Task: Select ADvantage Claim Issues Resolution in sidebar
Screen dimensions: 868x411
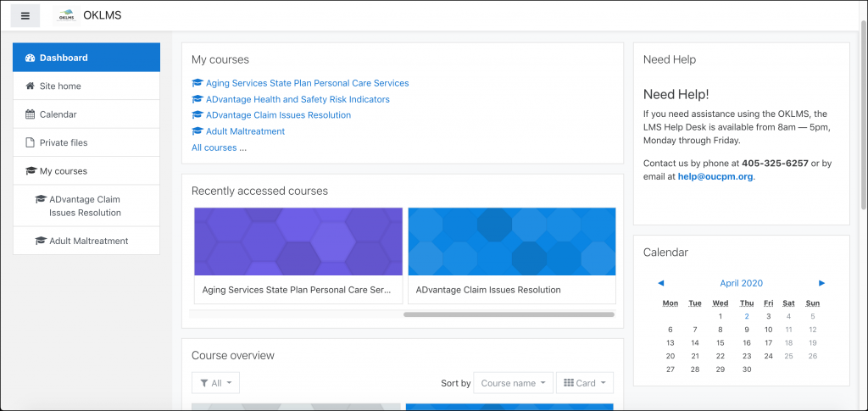Action: [x=86, y=206]
